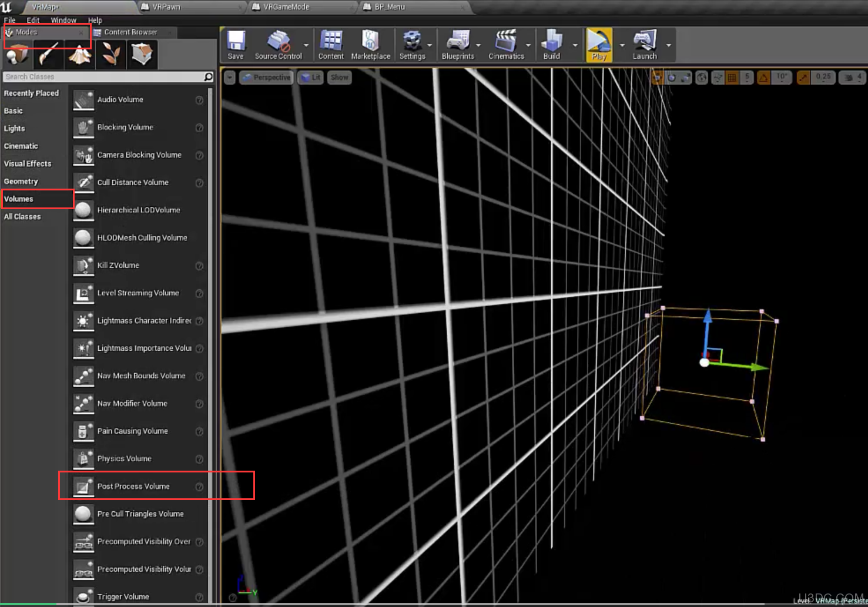Toggle translate-objects transform mode in viewport

pos(658,78)
